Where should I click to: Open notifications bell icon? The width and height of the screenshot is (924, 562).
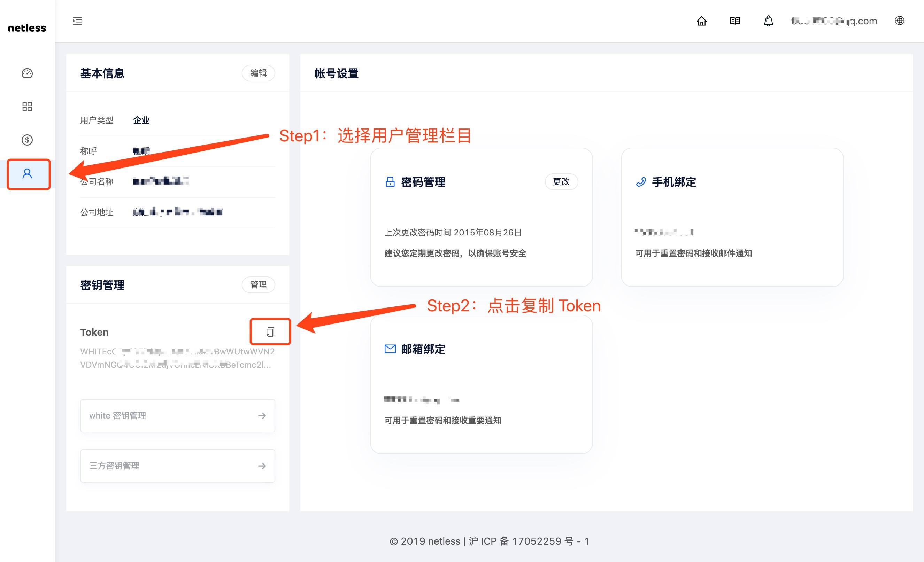click(x=768, y=21)
